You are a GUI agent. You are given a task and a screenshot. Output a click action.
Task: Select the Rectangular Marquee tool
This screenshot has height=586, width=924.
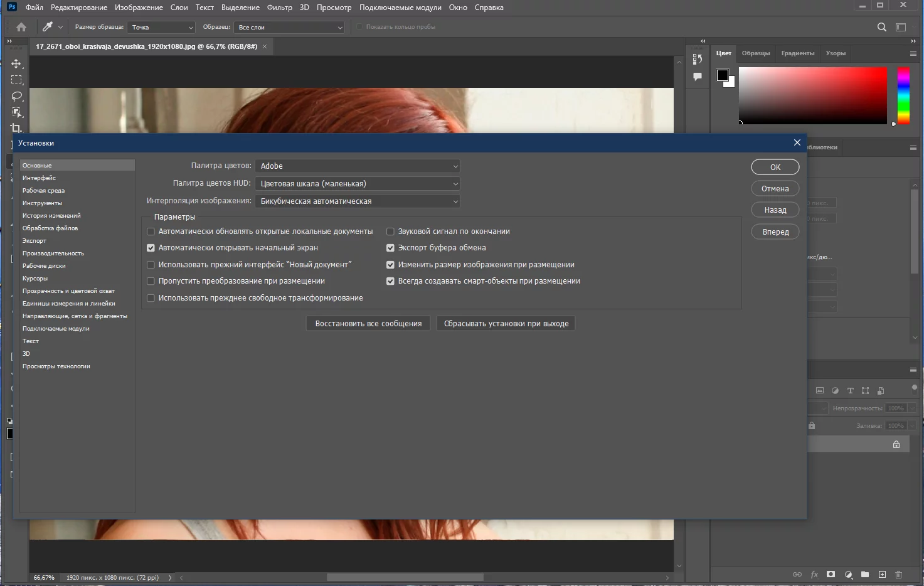click(16, 80)
